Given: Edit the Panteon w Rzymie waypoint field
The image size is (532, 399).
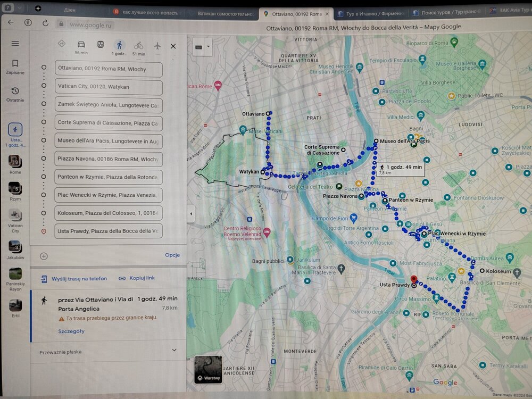Looking at the screenshot, I should click(109, 177).
